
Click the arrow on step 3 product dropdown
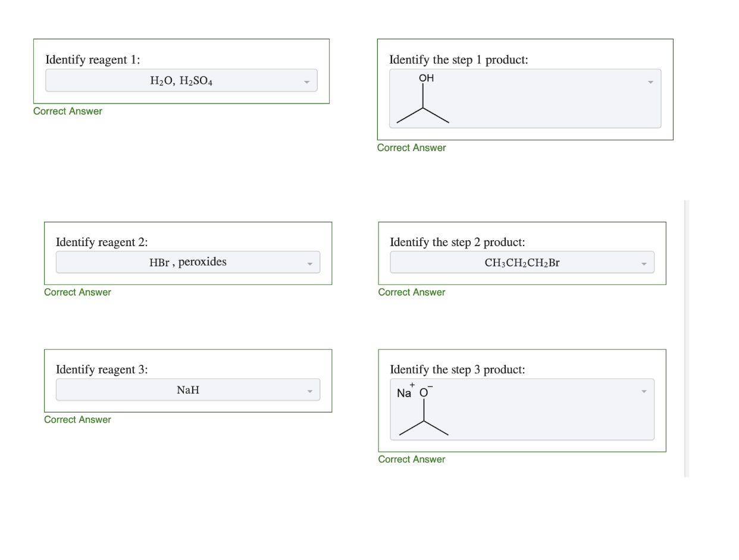(643, 391)
